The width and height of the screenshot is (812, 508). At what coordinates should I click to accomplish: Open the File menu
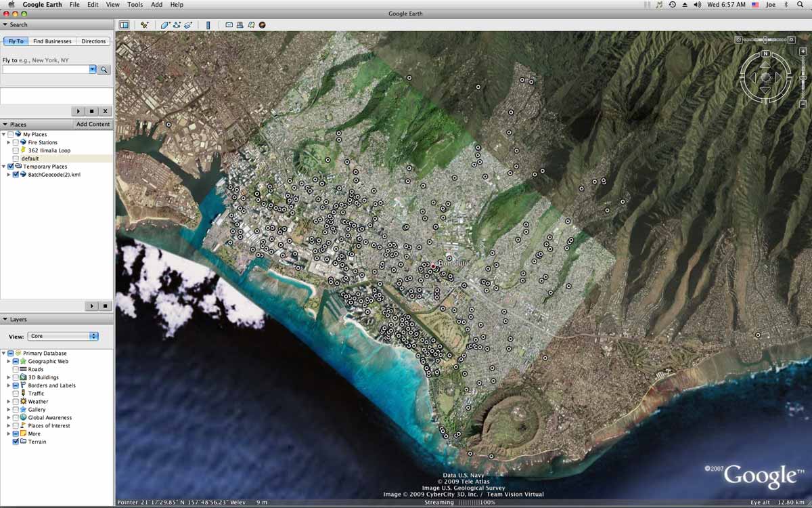pos(74,4)
